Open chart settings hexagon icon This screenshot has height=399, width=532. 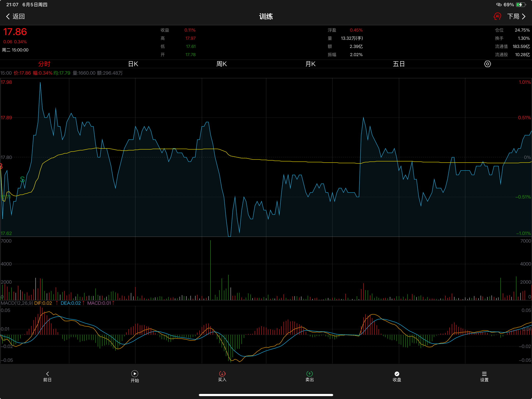pos(487,64)
